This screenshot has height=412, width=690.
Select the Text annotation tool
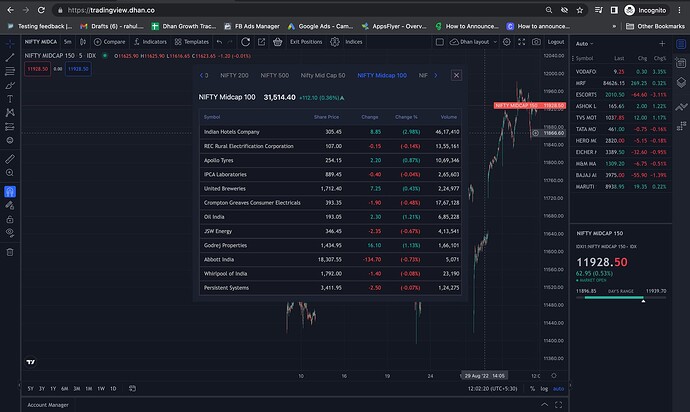10,99
